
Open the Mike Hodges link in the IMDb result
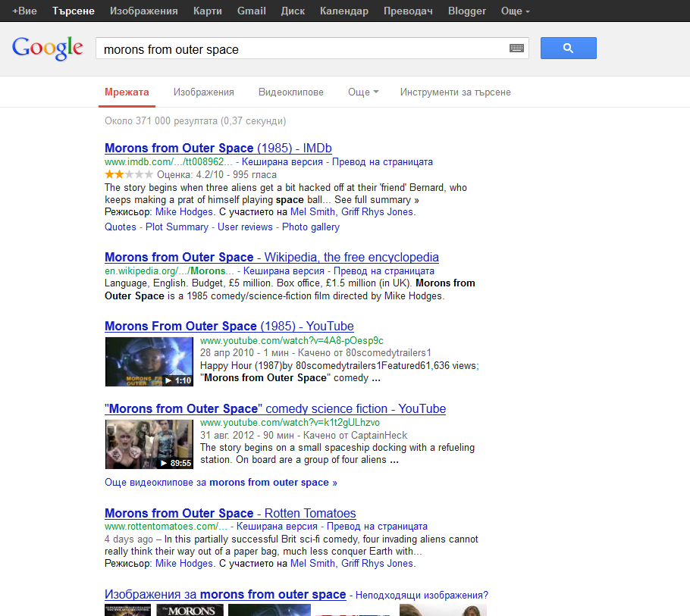click(x=184, y=212)
